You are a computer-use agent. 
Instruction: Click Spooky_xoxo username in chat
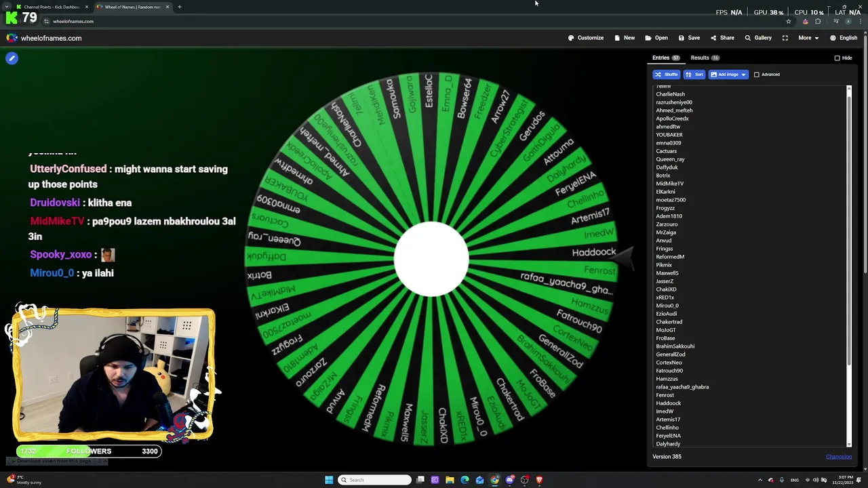click(60, 255)
